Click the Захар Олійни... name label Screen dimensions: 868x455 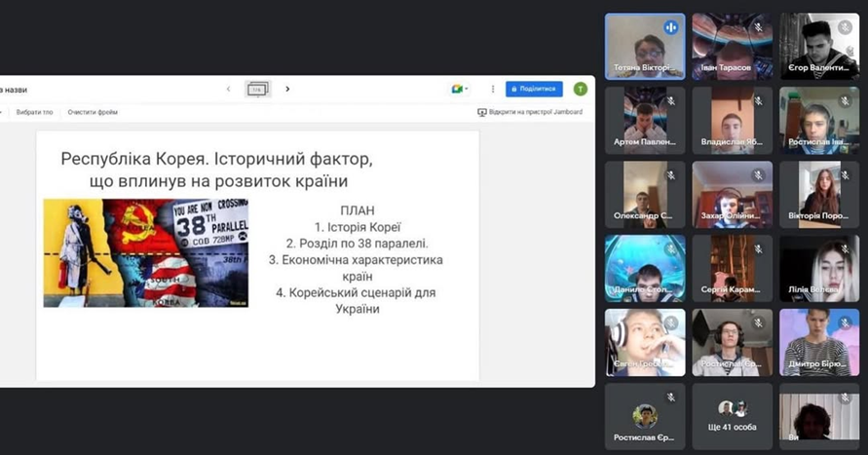pos(731,216)
